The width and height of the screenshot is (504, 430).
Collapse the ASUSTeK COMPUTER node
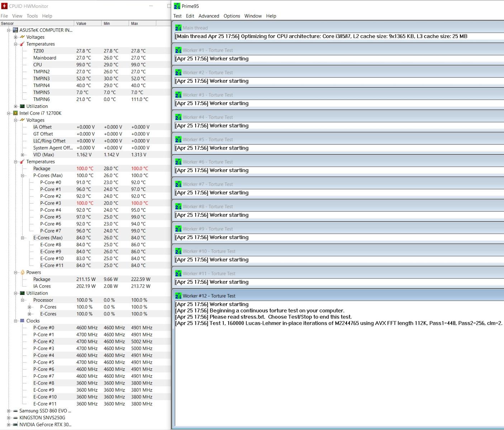point(9,30)
